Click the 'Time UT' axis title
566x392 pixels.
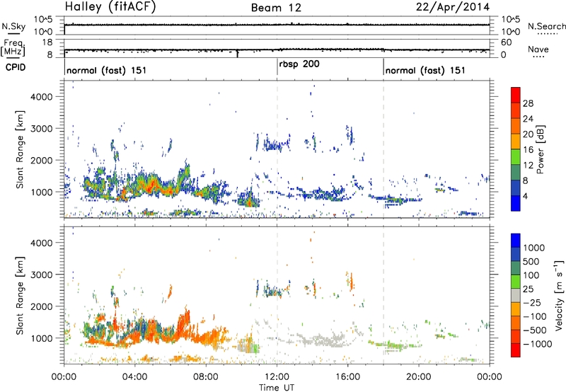pos(277,387)
